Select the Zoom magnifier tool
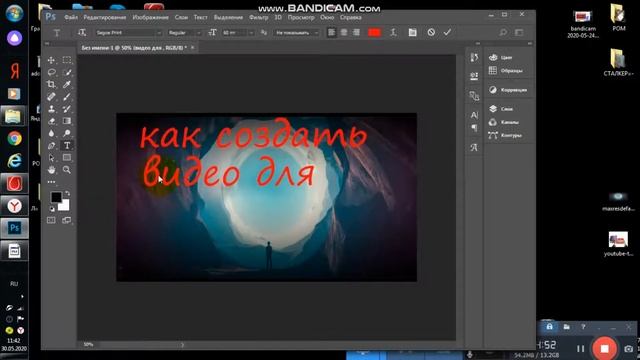640x360 pixels. 67,170
